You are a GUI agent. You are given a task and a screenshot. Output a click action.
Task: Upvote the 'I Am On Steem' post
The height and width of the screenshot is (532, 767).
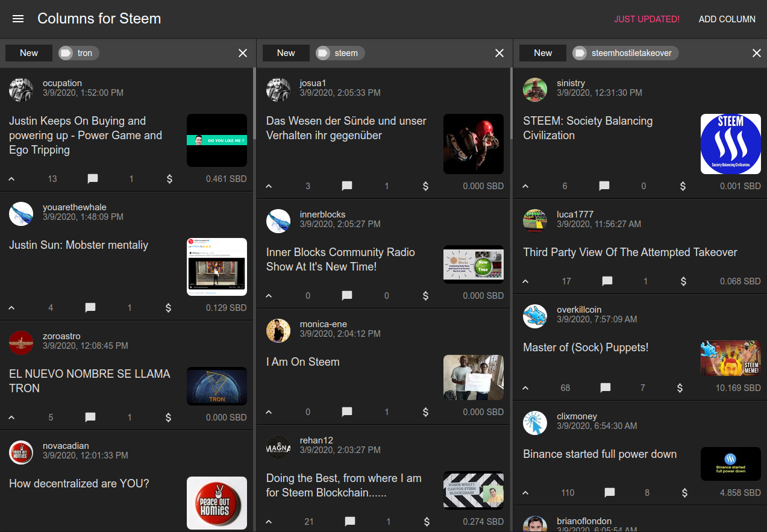(269, 412)
